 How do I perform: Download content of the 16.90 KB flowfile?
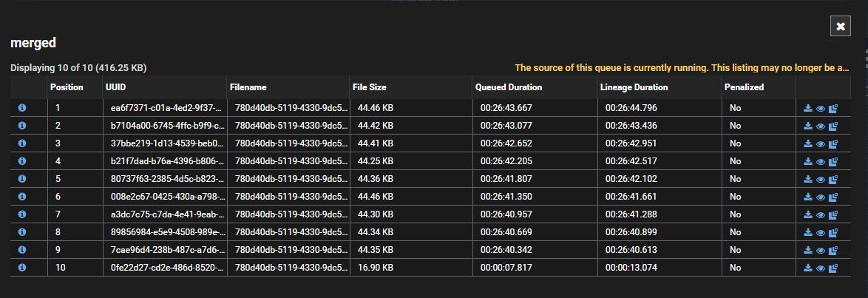[x=808, y=268]
